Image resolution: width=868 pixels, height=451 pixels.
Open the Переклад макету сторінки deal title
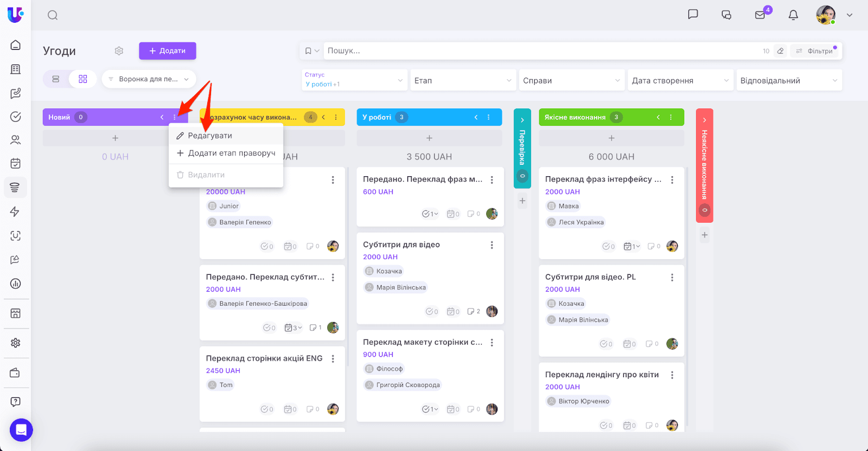423,342
